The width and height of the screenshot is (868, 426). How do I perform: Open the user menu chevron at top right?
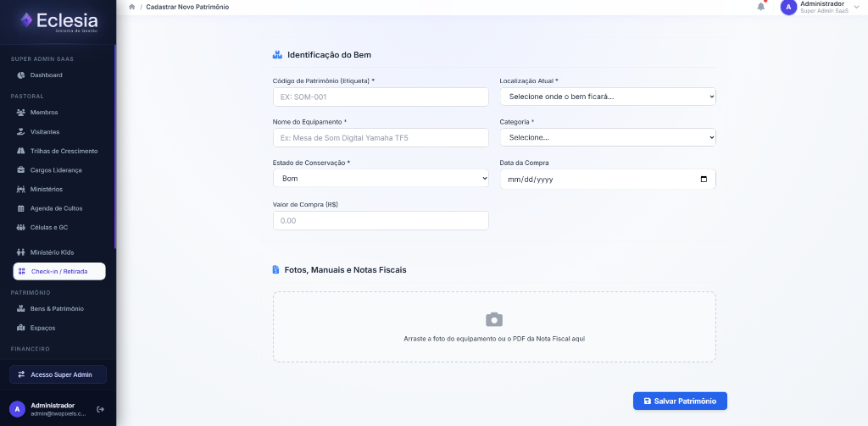858,8
